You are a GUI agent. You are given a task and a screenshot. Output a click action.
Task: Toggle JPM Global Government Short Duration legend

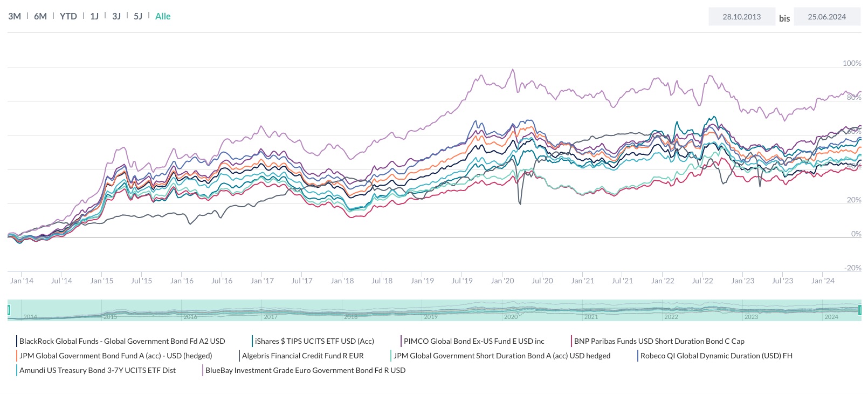pos(502,356)
